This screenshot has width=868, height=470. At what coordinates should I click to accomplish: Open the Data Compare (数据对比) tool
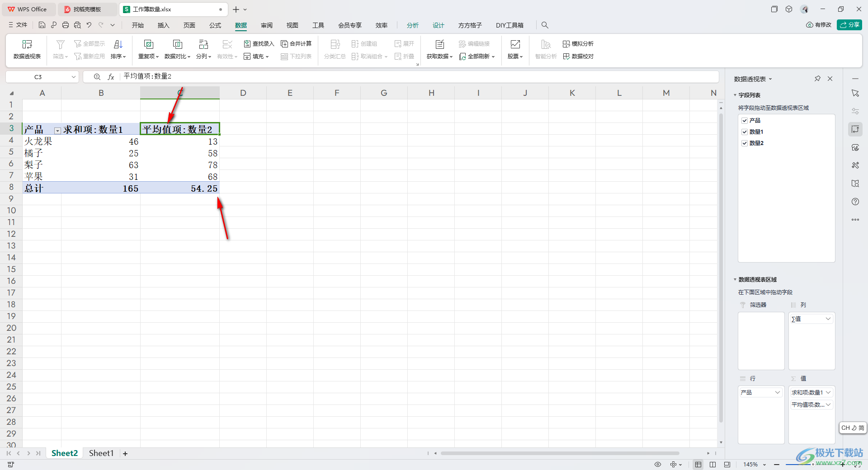point(177,49)
